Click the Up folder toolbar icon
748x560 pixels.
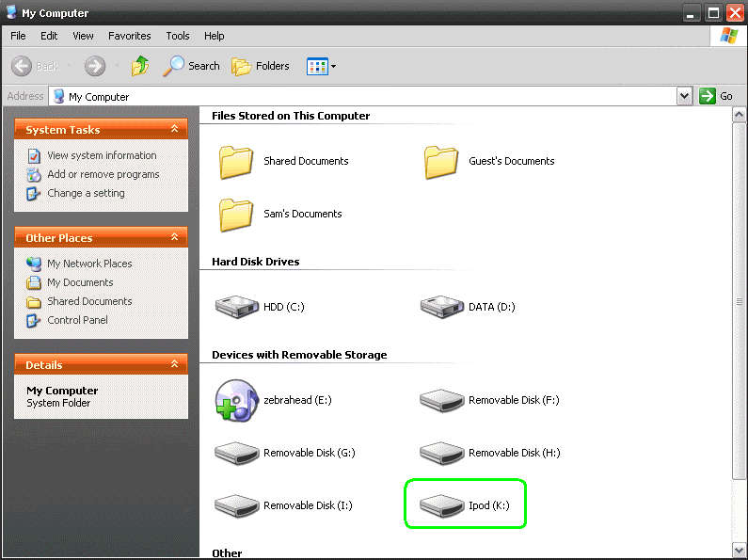coord(140,66)
